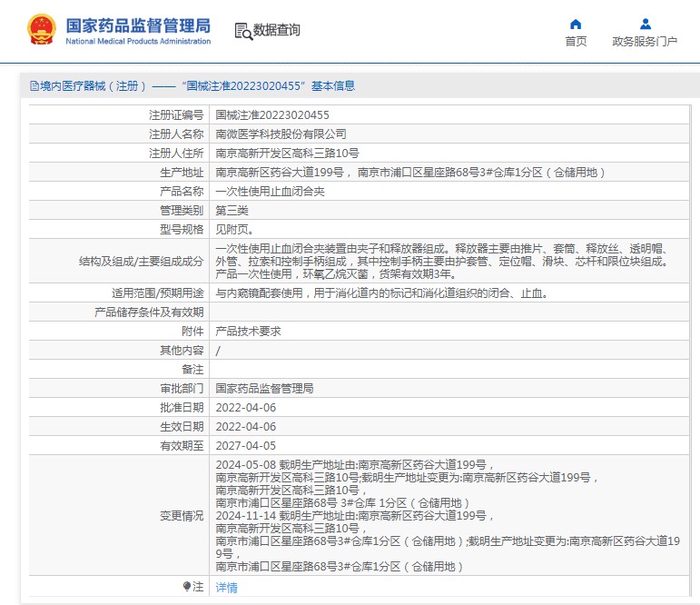Screen dimensions: 700x605
Task: Click the home page house icon
Action: [576, 24]
